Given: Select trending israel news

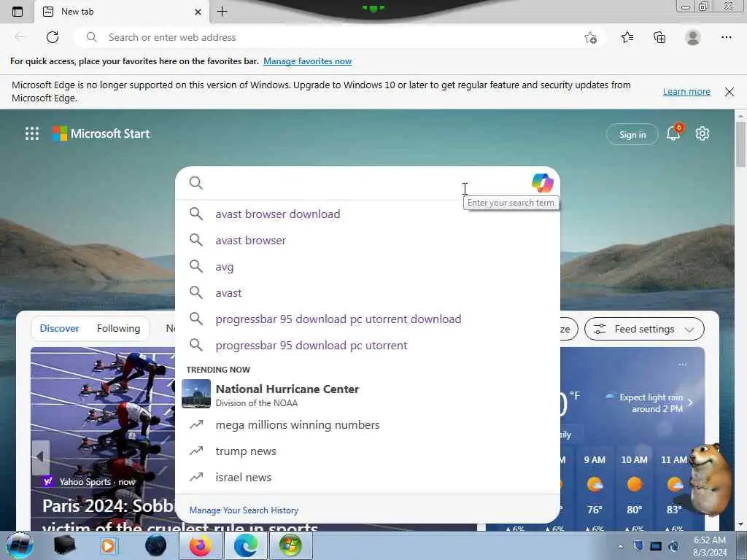Looking at the screenshot, I should 368,477.
